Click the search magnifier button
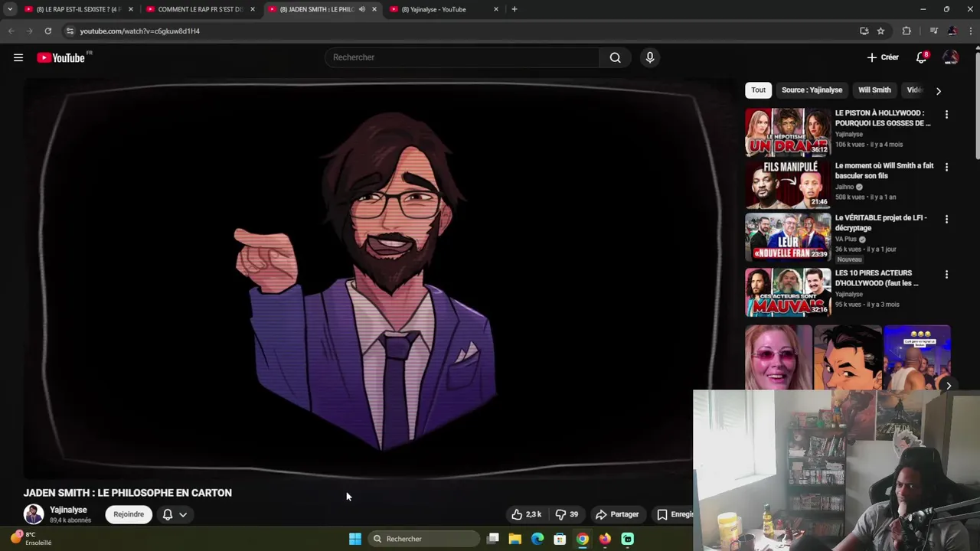Screen dimensions: 980x551 pyautogui.click(x=615, y=57)
